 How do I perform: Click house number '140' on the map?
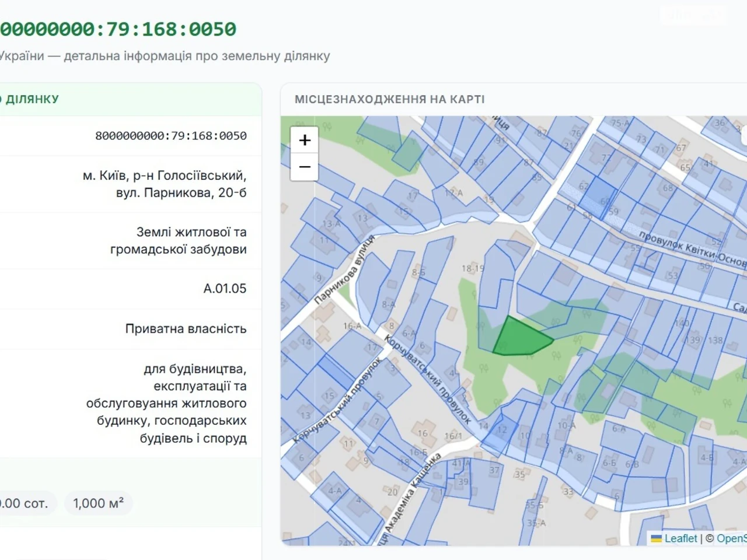(682, 323)
